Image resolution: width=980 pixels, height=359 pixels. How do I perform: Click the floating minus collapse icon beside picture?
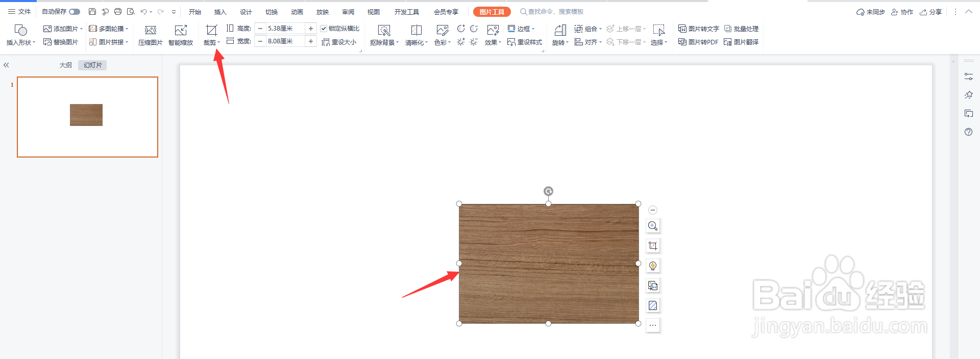653,210
